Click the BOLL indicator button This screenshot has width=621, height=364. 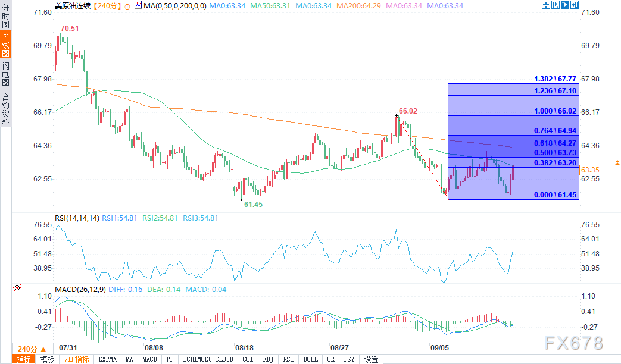[310, 359]
